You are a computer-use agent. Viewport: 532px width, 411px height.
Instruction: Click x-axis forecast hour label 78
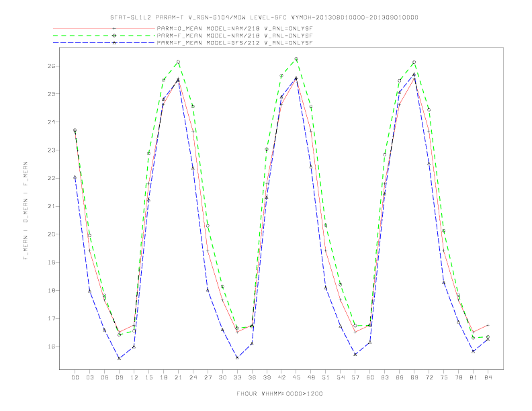pos(458,377)
